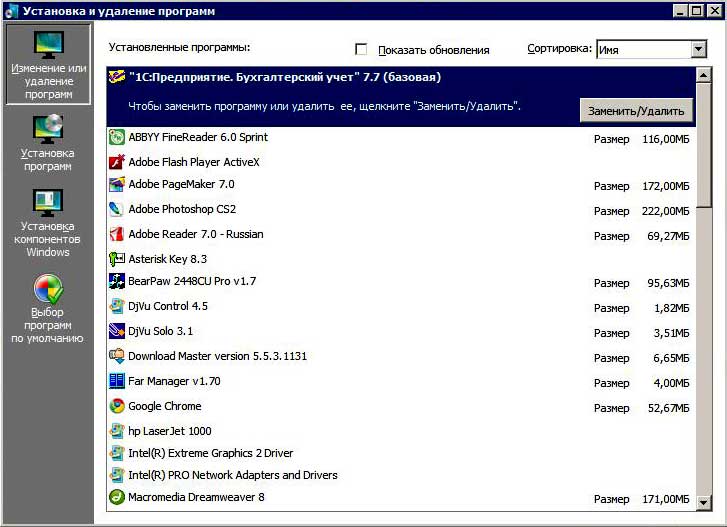Select the Far Manager v1.70 icon
The height and width of the screenshot is (527, 727).
click(116, 382)
